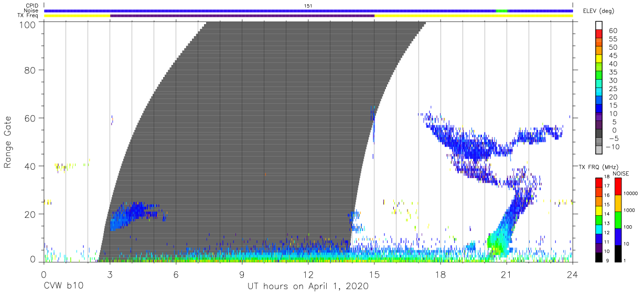Pick the cyan swatch in the TX FRQ bar
The height and width of the screenshot is (297, 644).
point(599,229)
